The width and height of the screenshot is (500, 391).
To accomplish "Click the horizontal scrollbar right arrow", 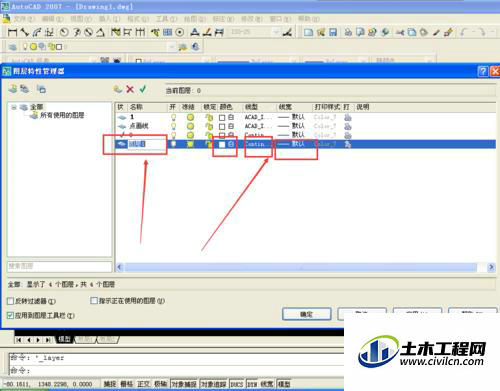I will point(491,267).
